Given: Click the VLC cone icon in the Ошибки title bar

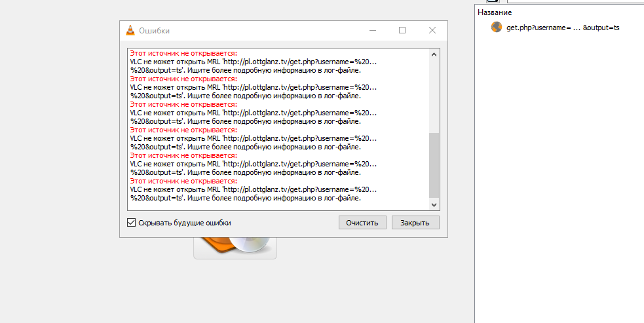Looking at the screenshot, I should coord(130,30).
